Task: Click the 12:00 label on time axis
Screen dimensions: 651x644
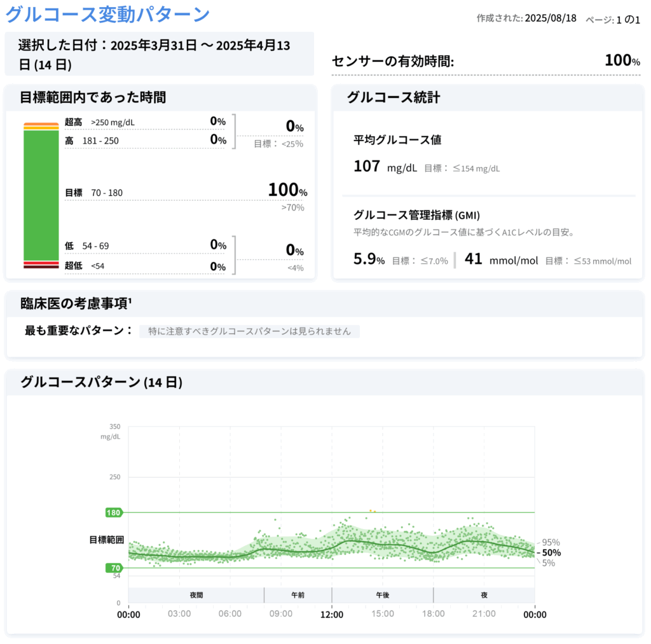Action: [x=332, y=614]
